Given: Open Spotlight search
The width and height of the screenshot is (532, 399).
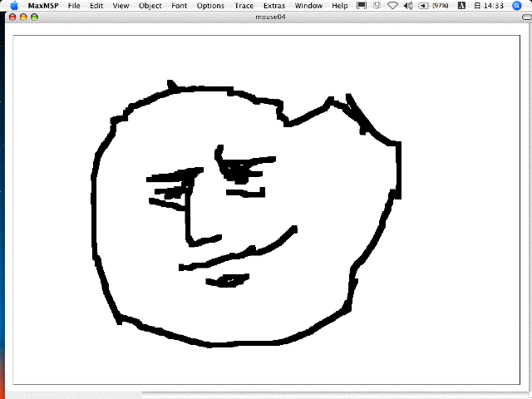Looking at the screenshot, I should pos(517,6).
